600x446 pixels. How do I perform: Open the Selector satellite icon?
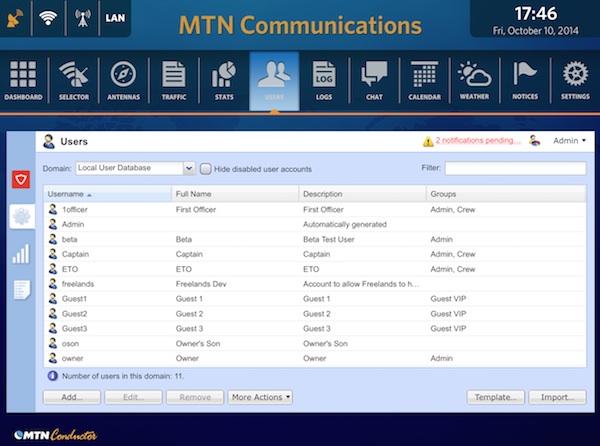tap(73, 80)
